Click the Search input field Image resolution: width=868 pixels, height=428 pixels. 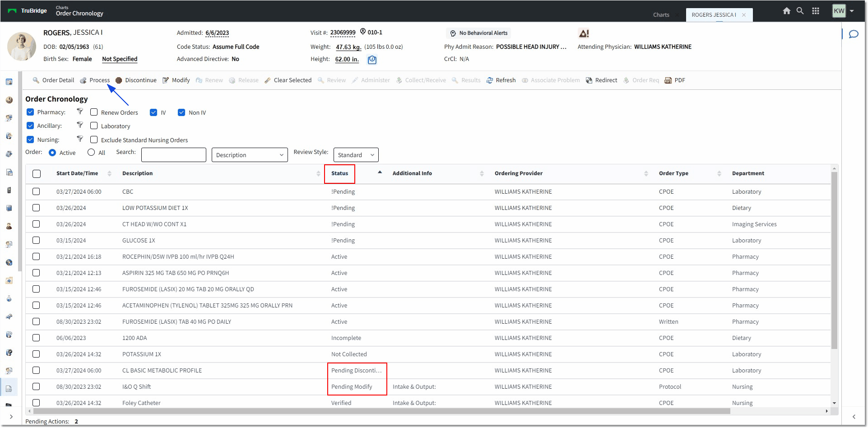(174, 155)
